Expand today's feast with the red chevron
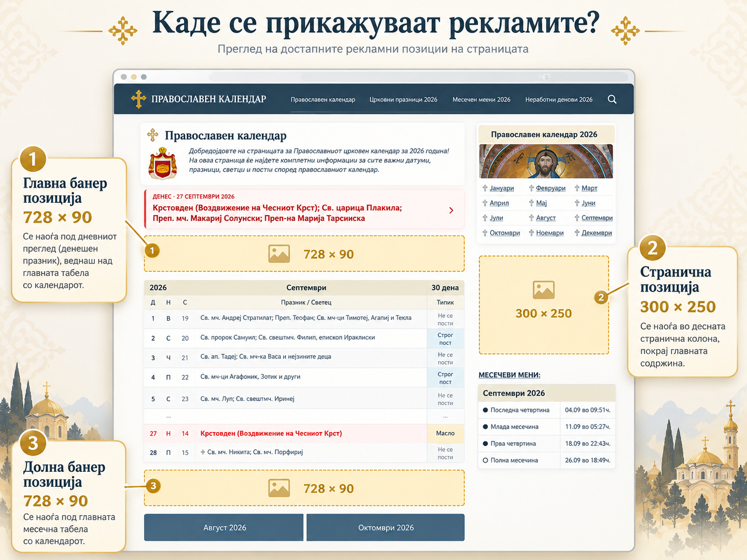The width and height of the screenshot is (747, 560). [451, 210]
